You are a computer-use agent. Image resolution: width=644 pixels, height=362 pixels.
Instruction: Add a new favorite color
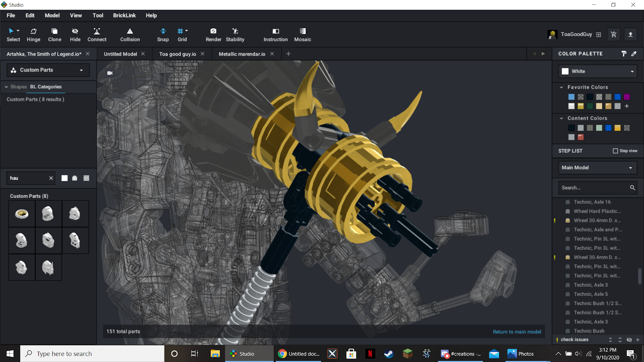[627, 106]
